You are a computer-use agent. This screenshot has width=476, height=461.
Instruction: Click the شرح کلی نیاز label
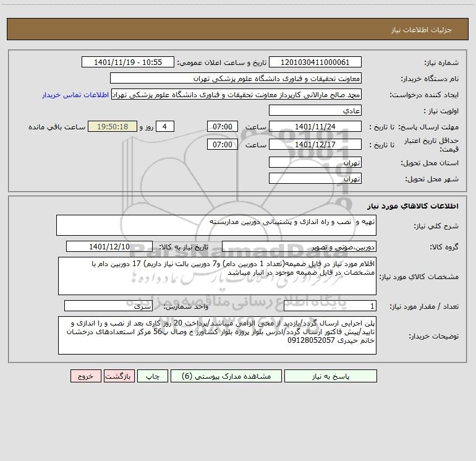[436, 226]
